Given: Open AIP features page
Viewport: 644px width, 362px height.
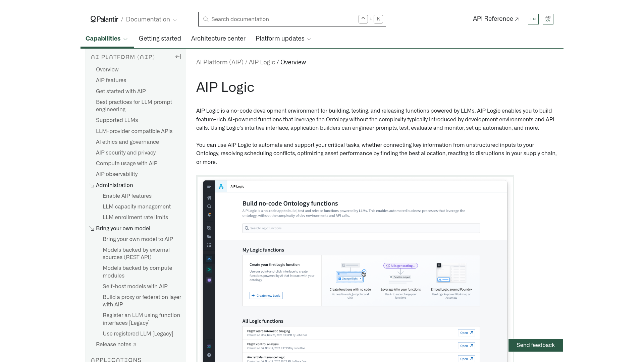Looking at the screenshot, I should [x=111, y=80].
